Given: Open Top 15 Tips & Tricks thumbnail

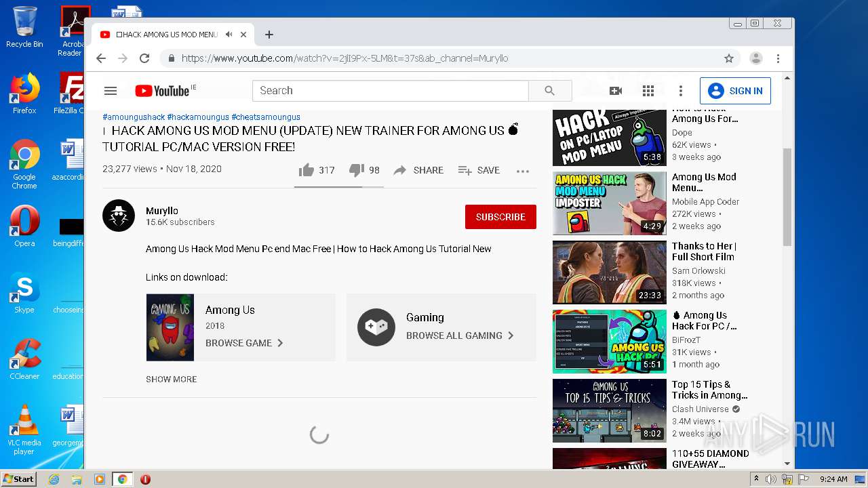Looking at the screenshot, I should [x=610, y=411].
